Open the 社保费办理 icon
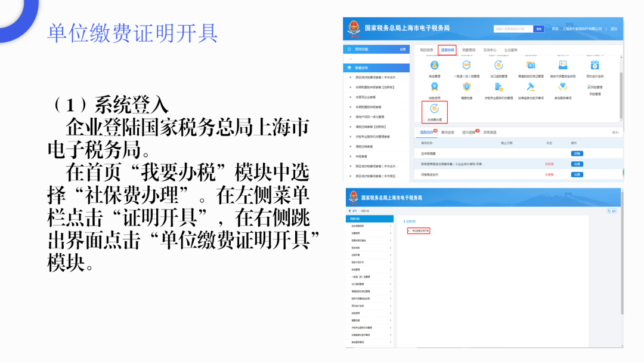 point(434,109)
